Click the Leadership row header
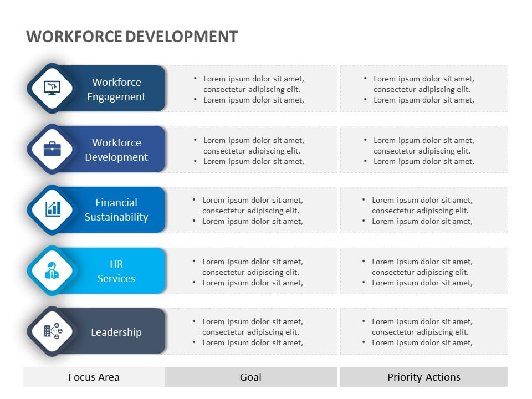The height and width of the screenshot is (399, 532). tap(116, 332)
